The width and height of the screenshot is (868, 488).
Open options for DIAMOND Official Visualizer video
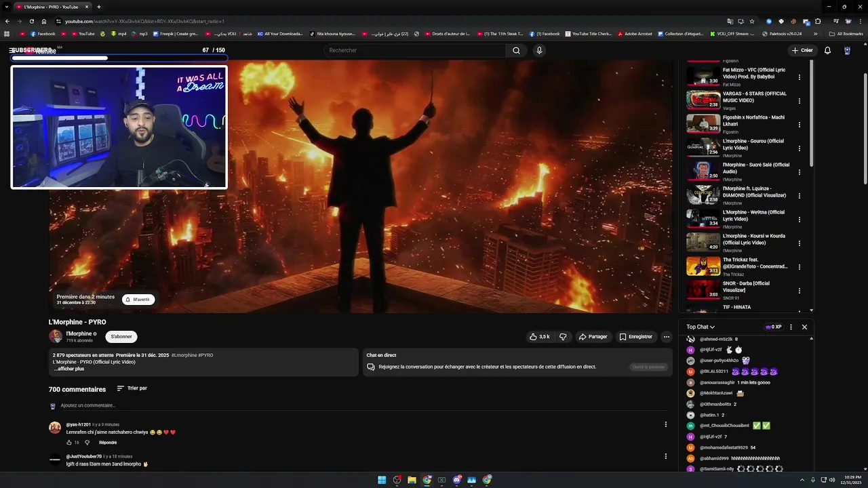799,196
